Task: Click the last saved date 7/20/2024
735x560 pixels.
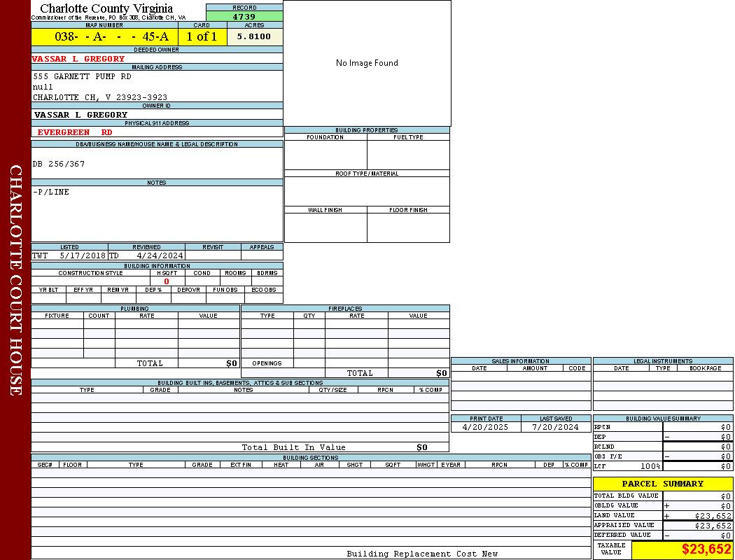Action: click(555, 427)
